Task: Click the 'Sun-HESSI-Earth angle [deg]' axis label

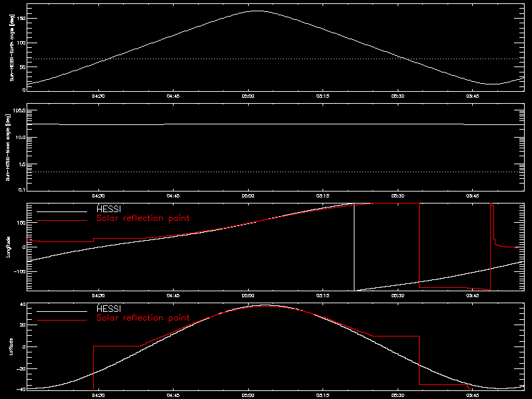Action: click(12, 47)
